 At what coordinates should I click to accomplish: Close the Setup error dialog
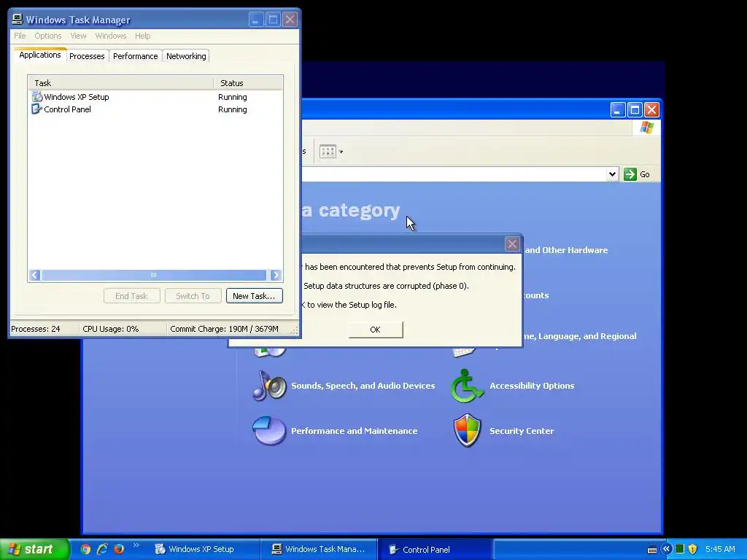click(512, 244)
